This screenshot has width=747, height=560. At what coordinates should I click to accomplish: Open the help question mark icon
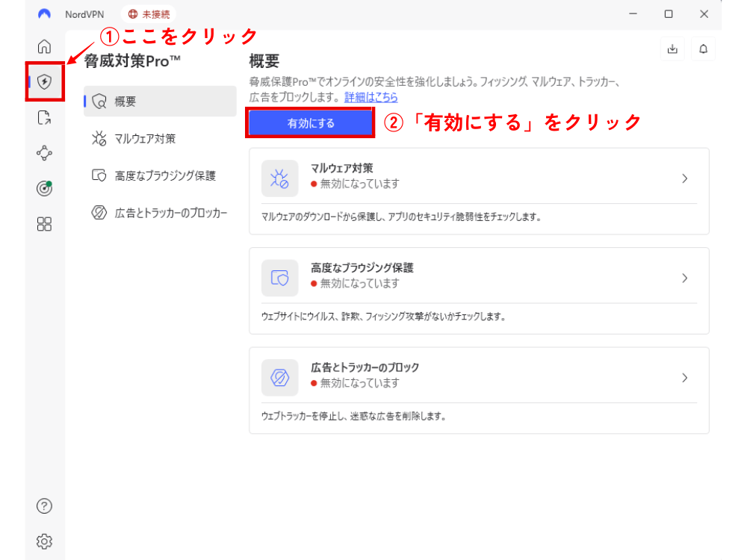(x=44, y=505)
